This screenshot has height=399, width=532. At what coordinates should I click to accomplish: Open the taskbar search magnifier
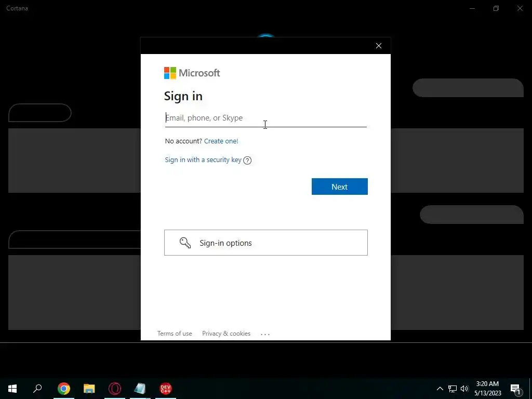coord(37,388)
